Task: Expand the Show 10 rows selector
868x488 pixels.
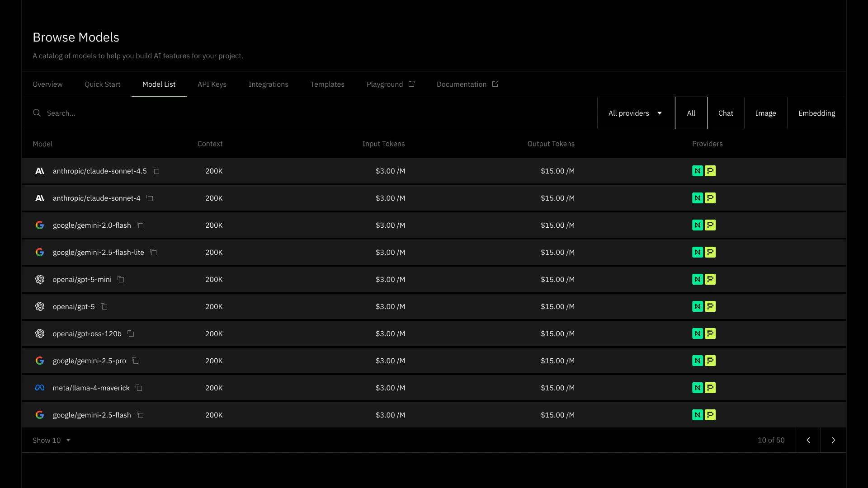Action: (x=51, y=440)
